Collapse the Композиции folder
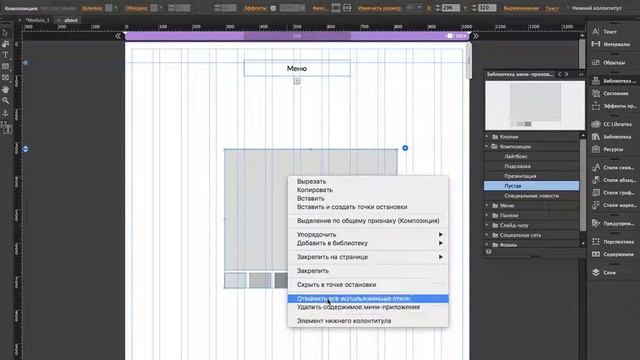 click(487, 147)
